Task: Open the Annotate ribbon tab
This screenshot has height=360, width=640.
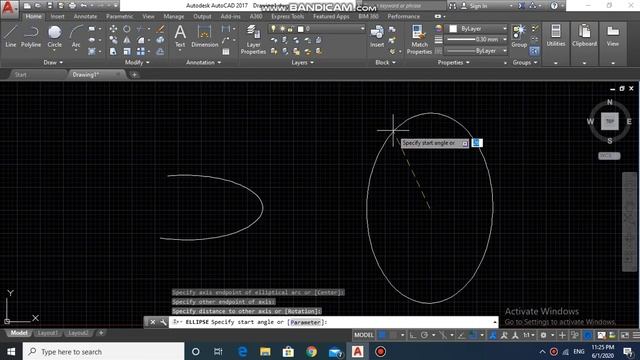Action: [85, 16]
